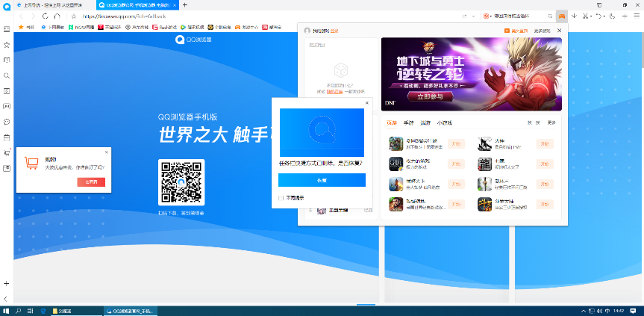Click the 更多 link in game list
The height and width of the screenshot is (316, 644).
click(x=551, y=123)
